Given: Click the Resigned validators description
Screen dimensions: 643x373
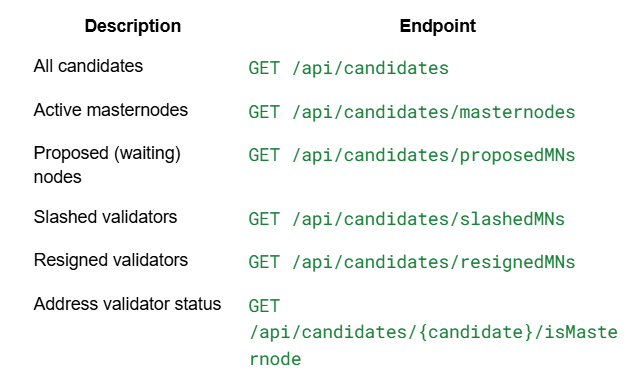Looking at the screenshot, I should tap(111, 260).
